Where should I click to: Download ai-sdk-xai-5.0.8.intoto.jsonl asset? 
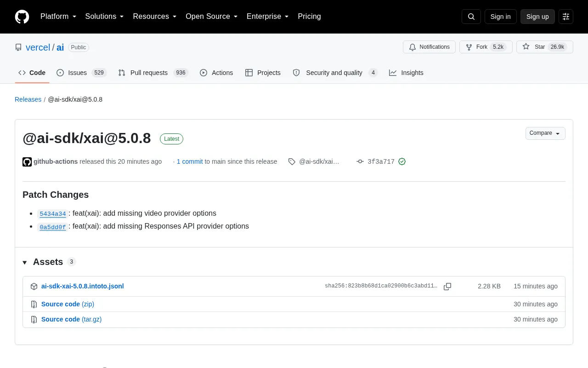pos(83,286)
